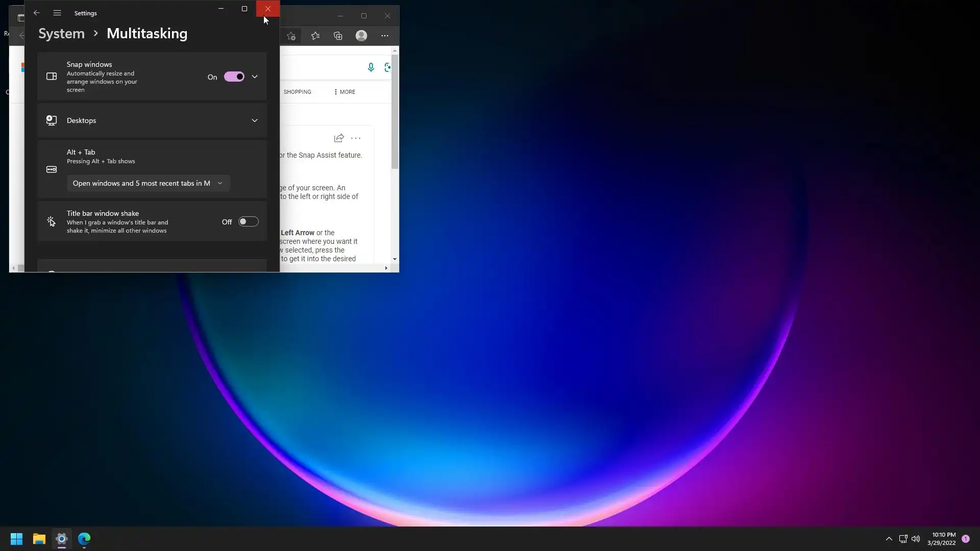The height and width of the screenshot is (551, 980).
Task: Expand Snap windows options chevron
Action: click(255, 77)
